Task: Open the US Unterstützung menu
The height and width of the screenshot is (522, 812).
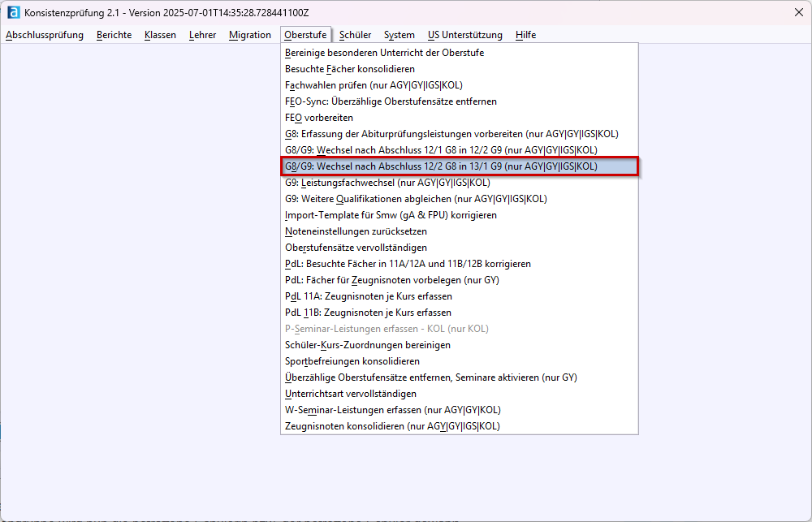Action: click(x=465, y=35)
